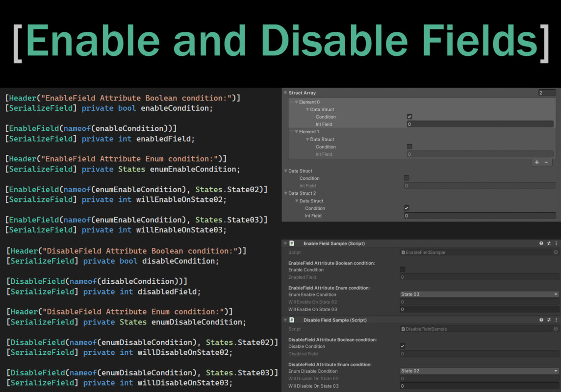Open help for Enable Field Sample component
561x392 pixels.
point(541,244)
